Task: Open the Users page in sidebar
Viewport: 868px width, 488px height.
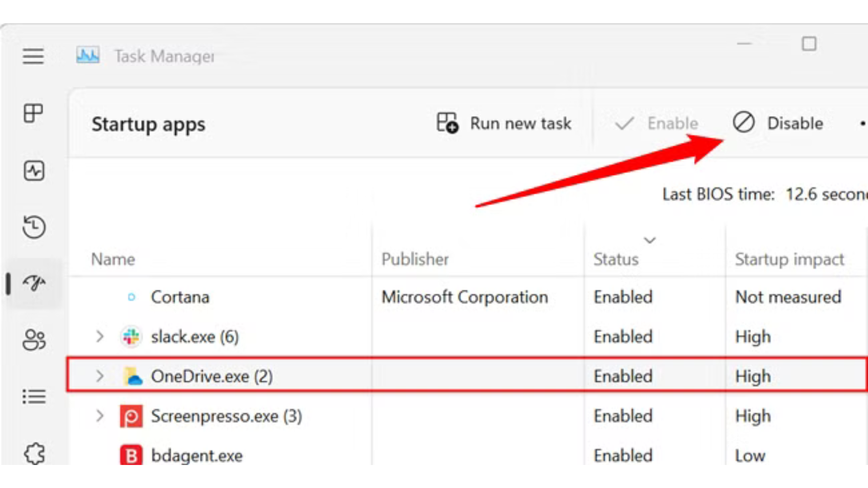Action: [x=34, y=340]
